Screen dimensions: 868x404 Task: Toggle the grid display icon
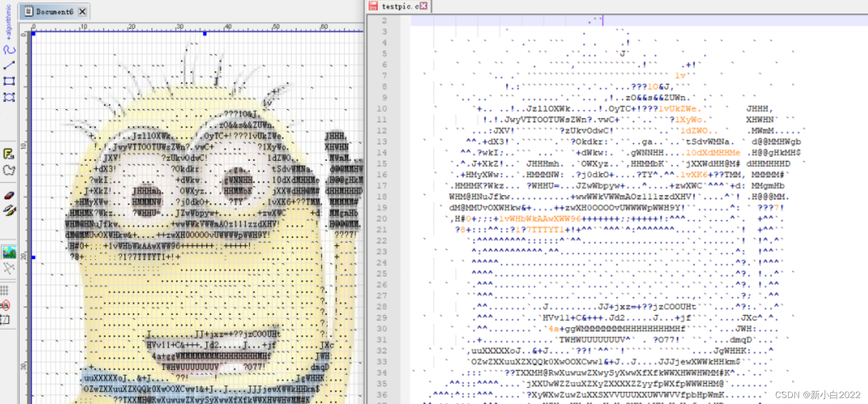[x=5, y=290]
